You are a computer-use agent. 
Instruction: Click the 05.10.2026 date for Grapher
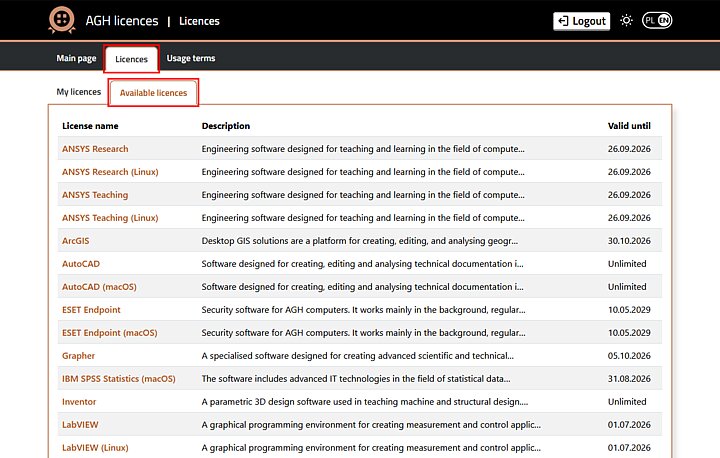(x=629, y=356)
